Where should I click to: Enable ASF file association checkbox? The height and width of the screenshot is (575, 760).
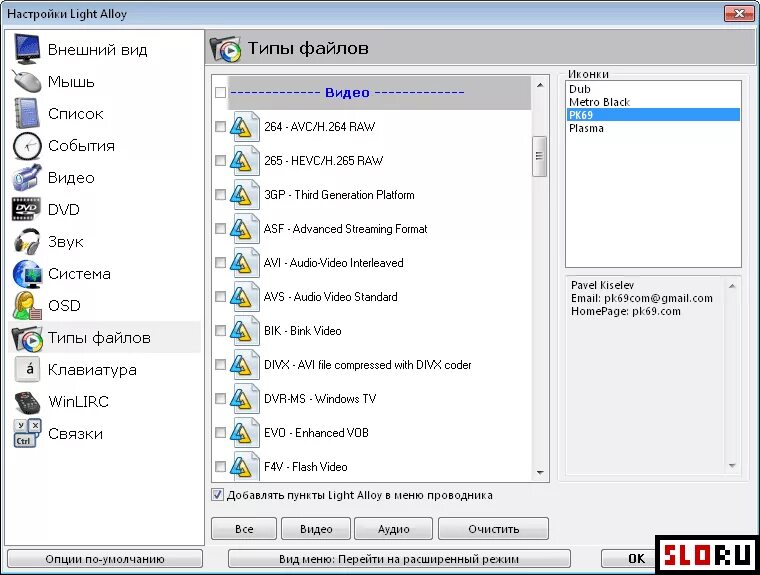(220, 228)
